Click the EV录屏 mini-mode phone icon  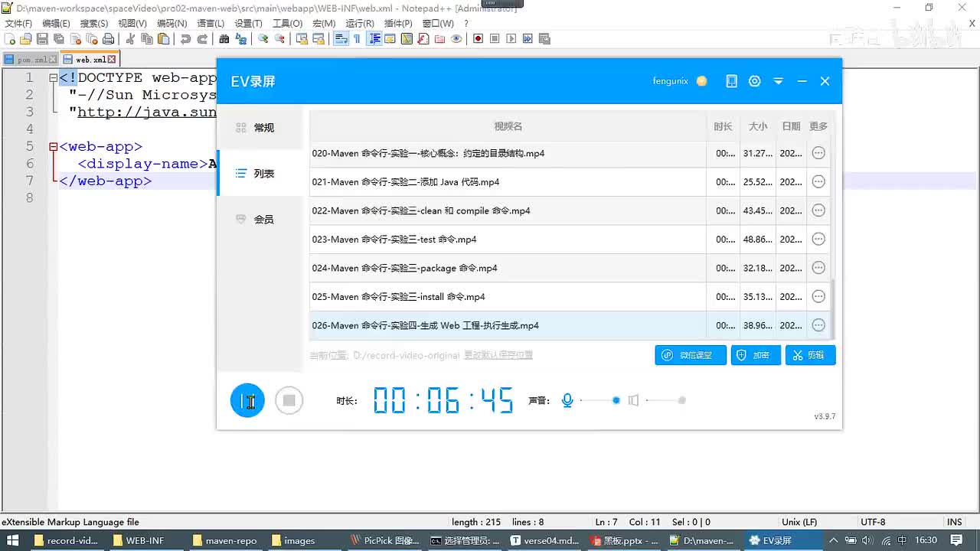732,81
